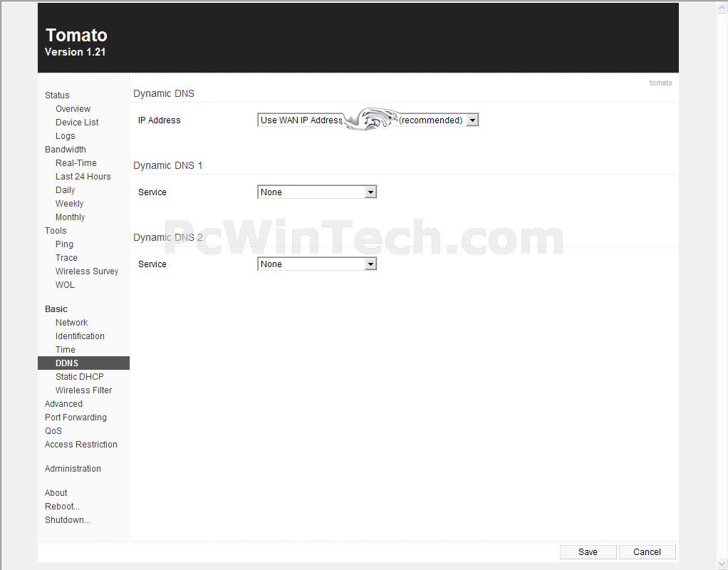Show Real-Time bandwidth
The width and height of the screenshot is (728, 570).
point(76,163)
